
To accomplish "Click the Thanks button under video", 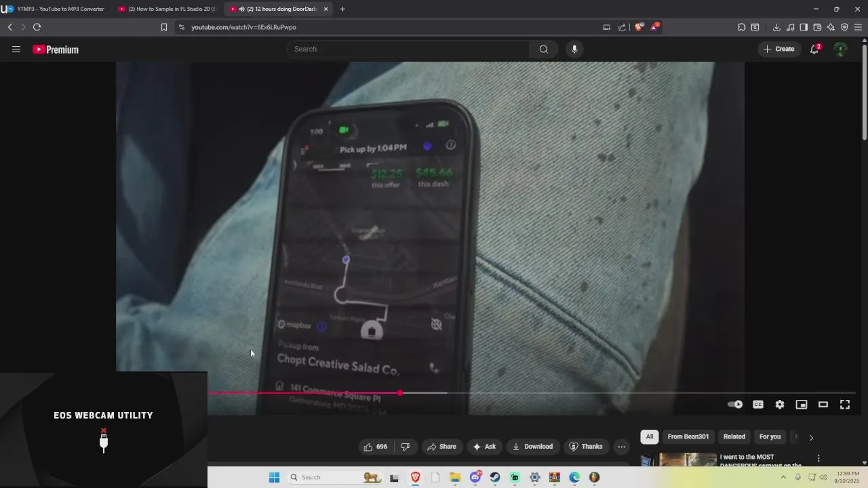I will click(x=586, y=447).
